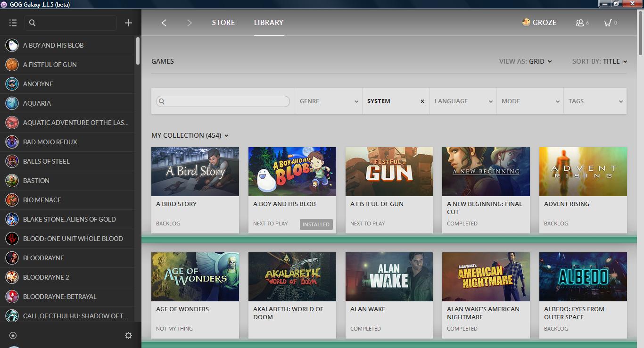Screen dimensions: 644x348
Task: Change the VIEW AS: GRID dropdown
Action: point(526,61)
